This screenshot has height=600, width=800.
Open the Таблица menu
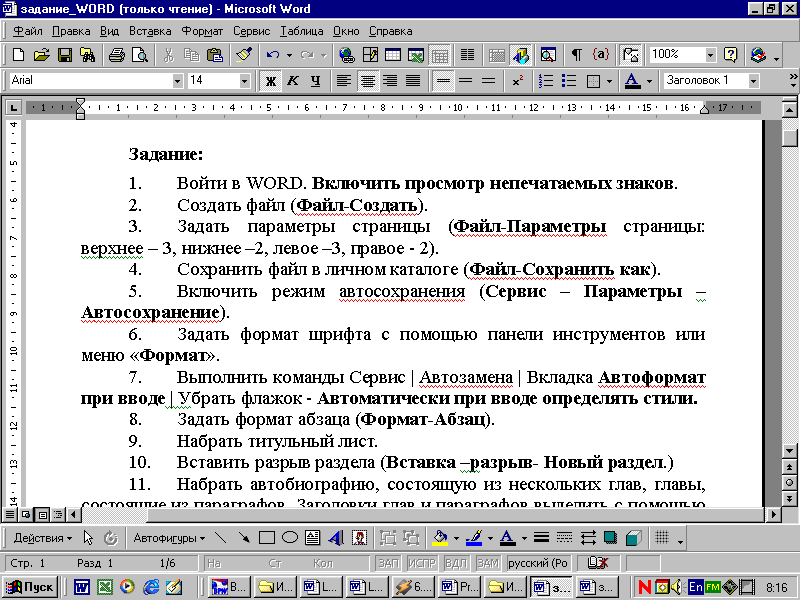pyautogui.click(x=302, y=31)
